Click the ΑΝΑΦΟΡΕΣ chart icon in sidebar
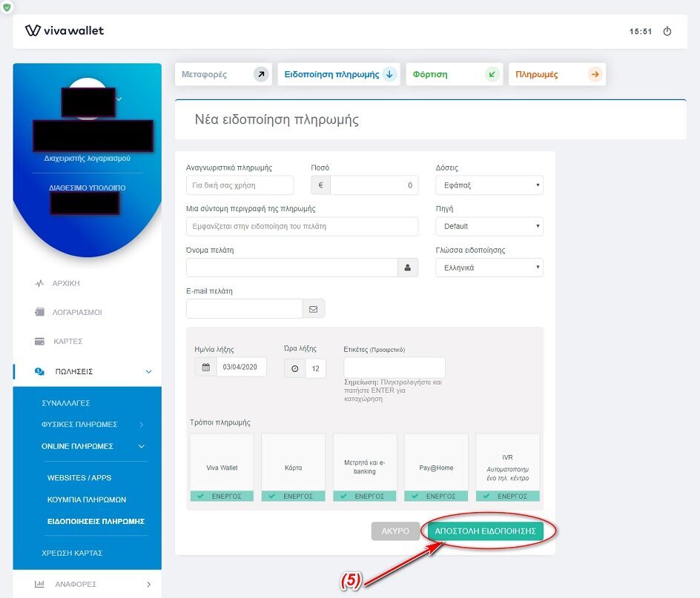The image size is (700, 598). click(39, 584)
